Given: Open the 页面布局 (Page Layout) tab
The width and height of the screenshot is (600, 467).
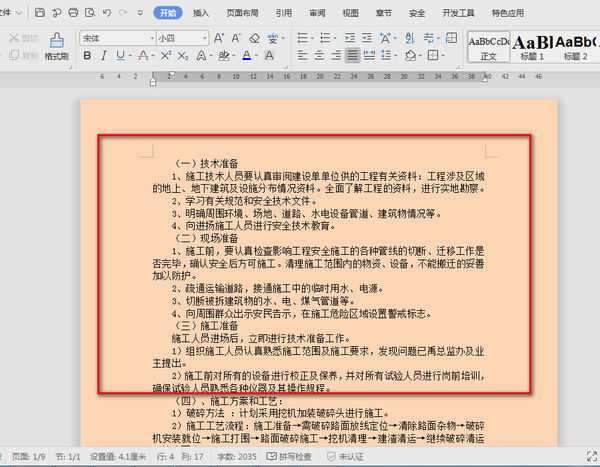Looking at the screenshot, I should (242, 14).
